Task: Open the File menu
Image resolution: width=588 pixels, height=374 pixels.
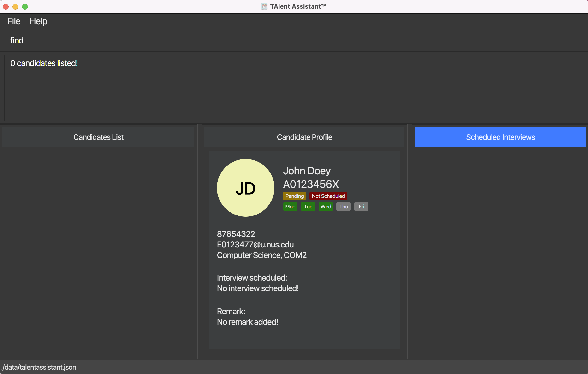Action: [14, 21]
